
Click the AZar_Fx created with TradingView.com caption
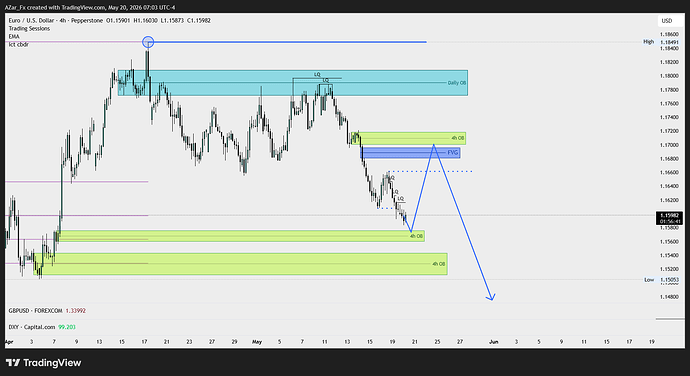(90, 7)
